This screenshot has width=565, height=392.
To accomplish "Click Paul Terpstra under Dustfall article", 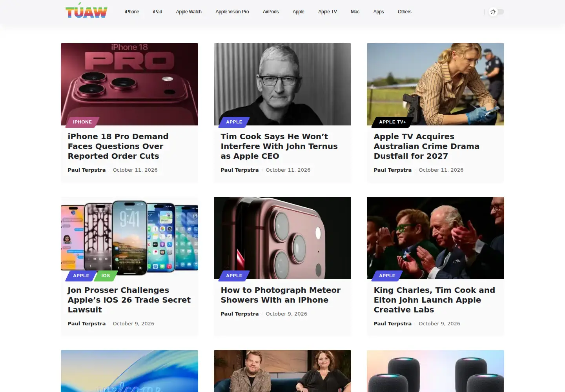I will click(x=393, y=170).
